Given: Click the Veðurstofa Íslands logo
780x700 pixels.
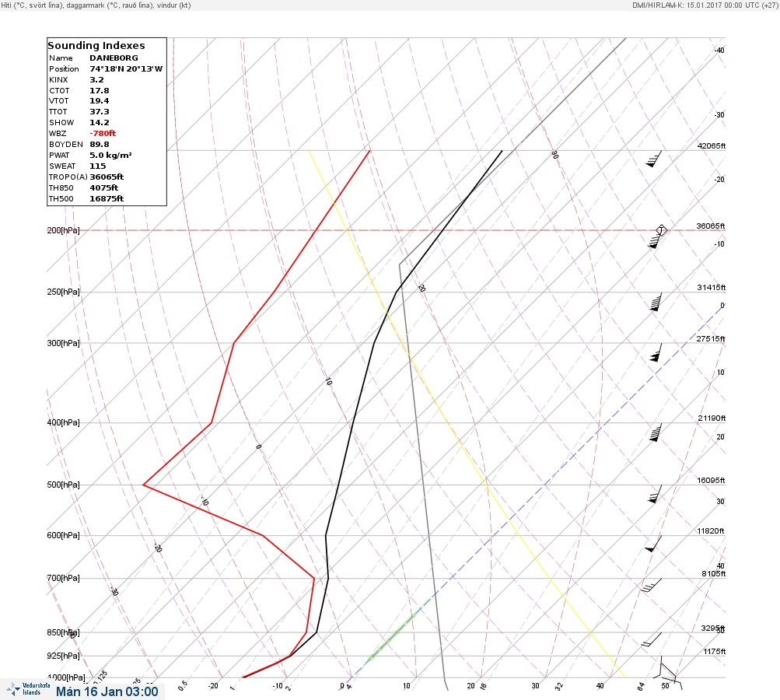Looking at the screenshot, I should click(x=28, y=689).
